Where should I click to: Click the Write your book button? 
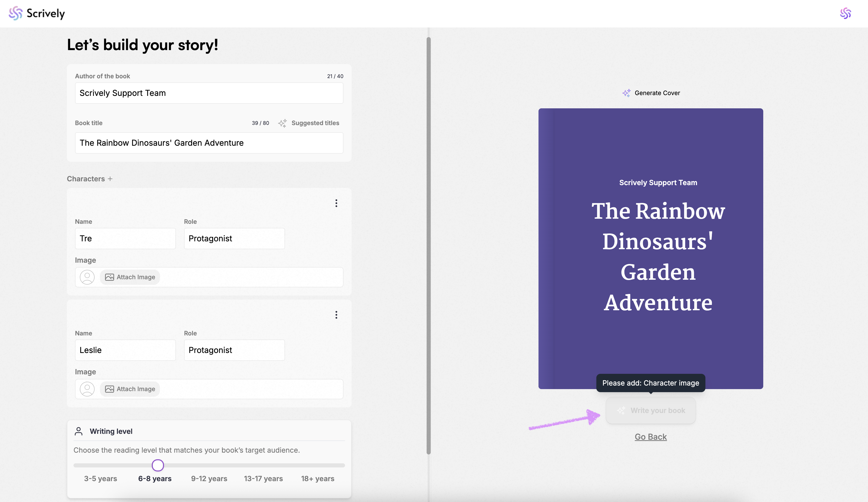(x=650, y=410)
